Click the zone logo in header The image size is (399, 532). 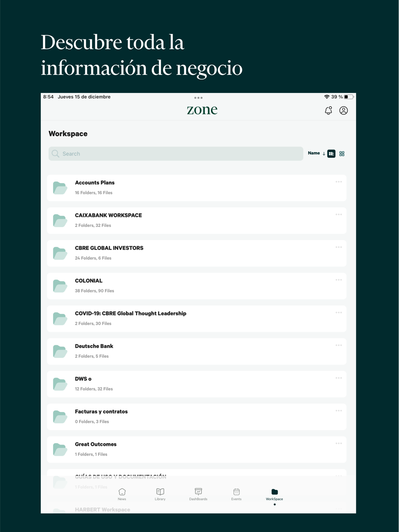coord(202,110)
